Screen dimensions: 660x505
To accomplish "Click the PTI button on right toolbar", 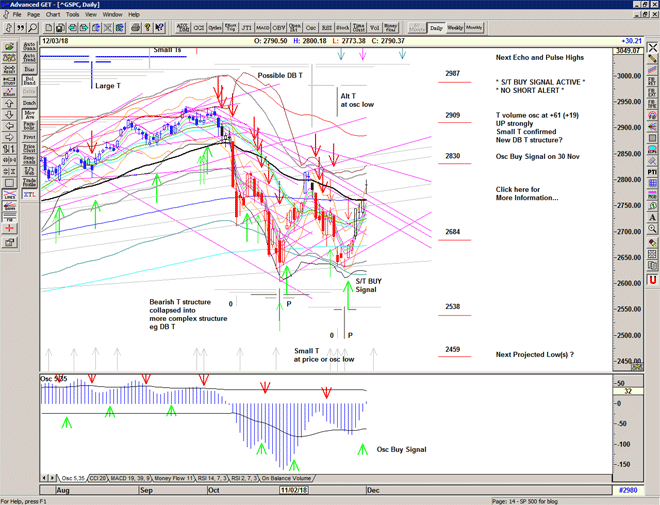I will [x=652, y=172].
